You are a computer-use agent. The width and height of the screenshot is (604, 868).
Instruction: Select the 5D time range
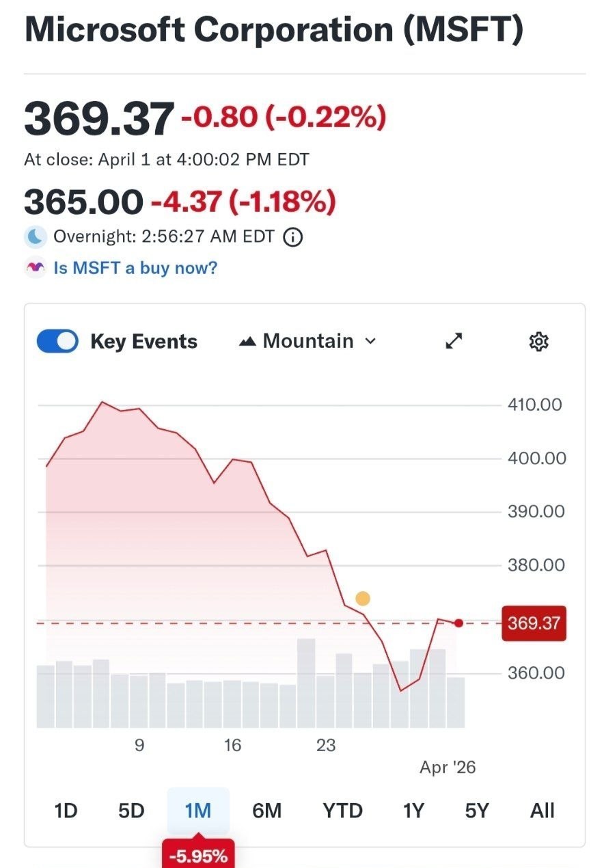tap(131, 811)
